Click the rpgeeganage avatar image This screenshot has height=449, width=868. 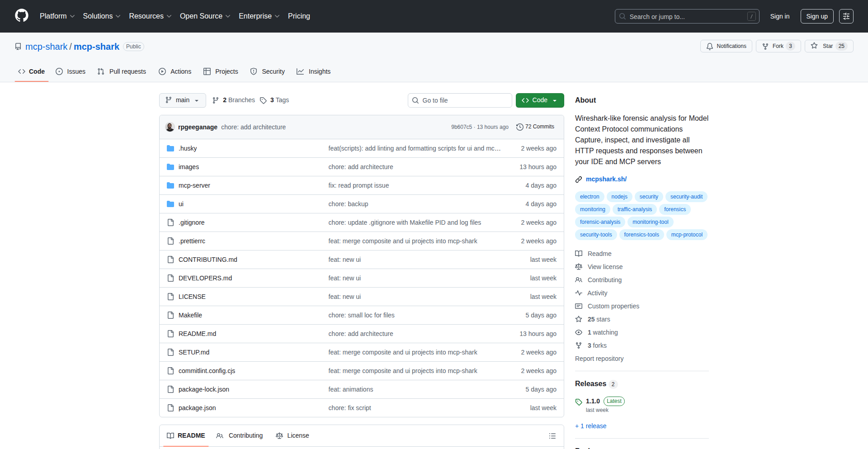pyautogui.click(x=170, y=127)
